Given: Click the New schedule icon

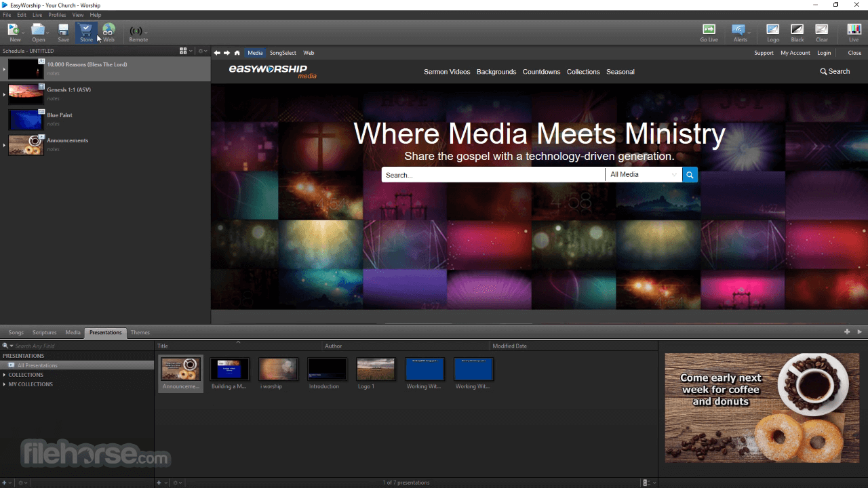Looking at the screenshot, I should (x=14, y=30).
